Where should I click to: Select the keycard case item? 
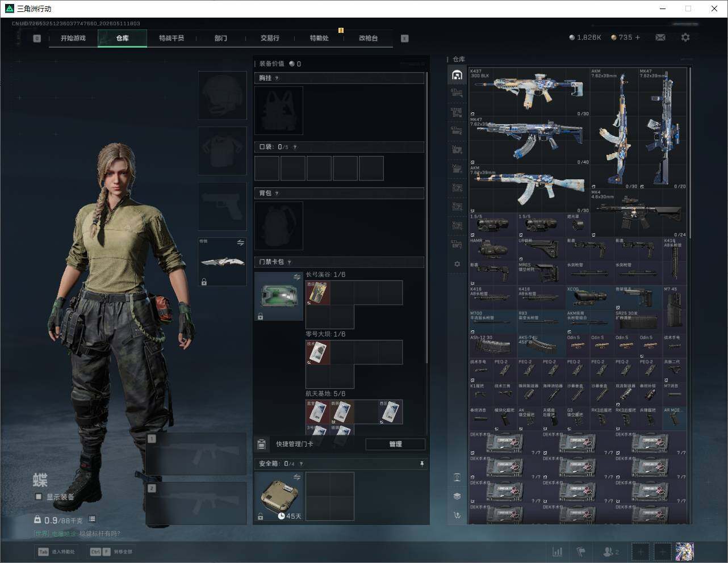pos(279,296)
